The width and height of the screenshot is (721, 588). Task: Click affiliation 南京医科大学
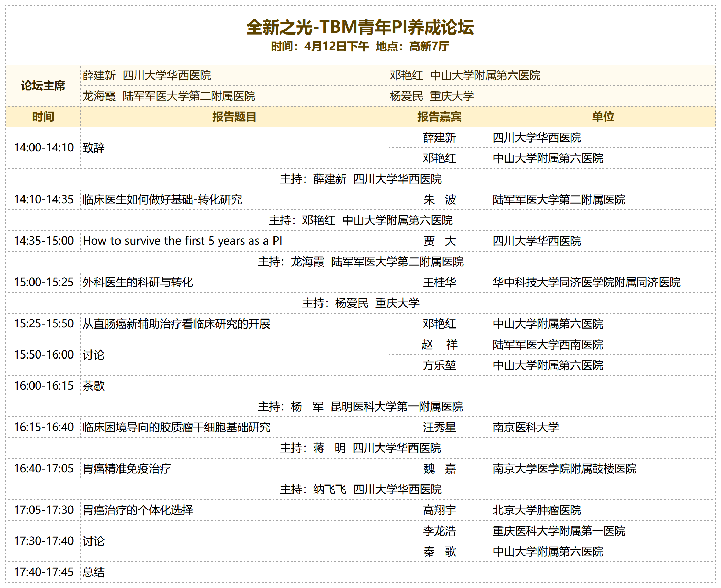(526, 427)
